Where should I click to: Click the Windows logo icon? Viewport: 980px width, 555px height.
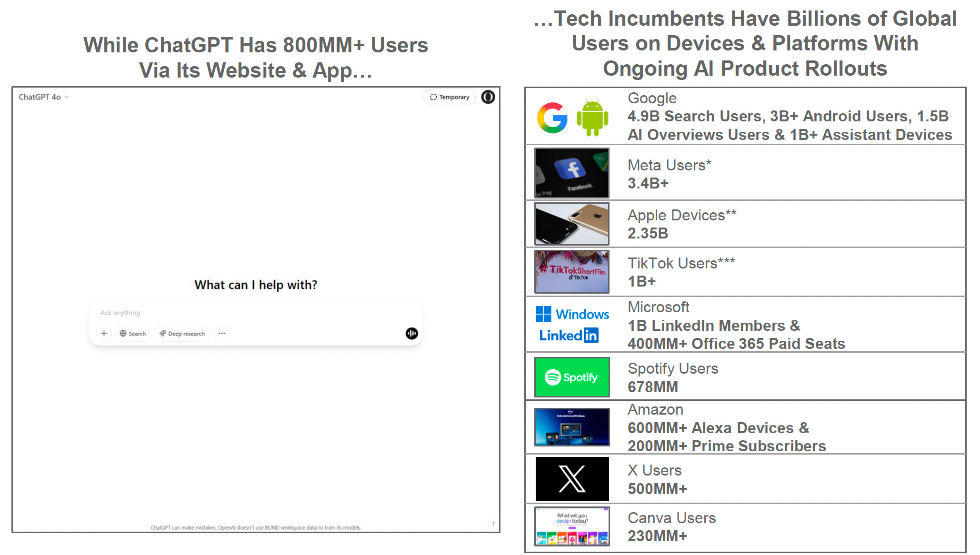point(543,314)
